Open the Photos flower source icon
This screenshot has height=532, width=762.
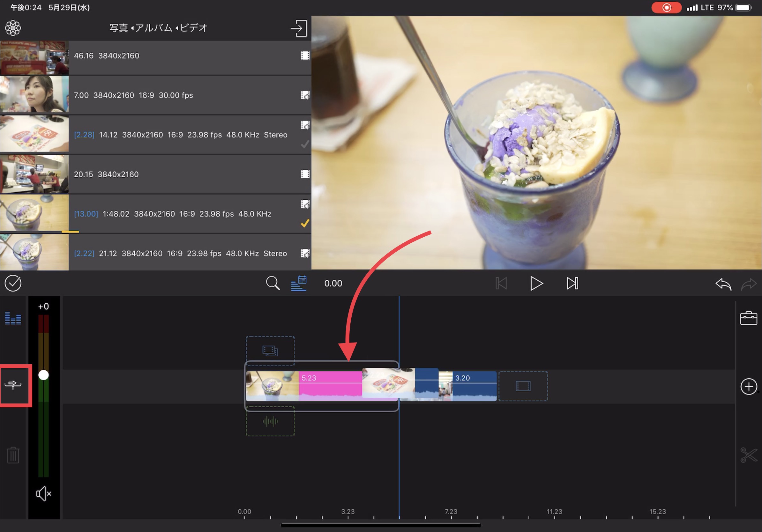[13, 28]
